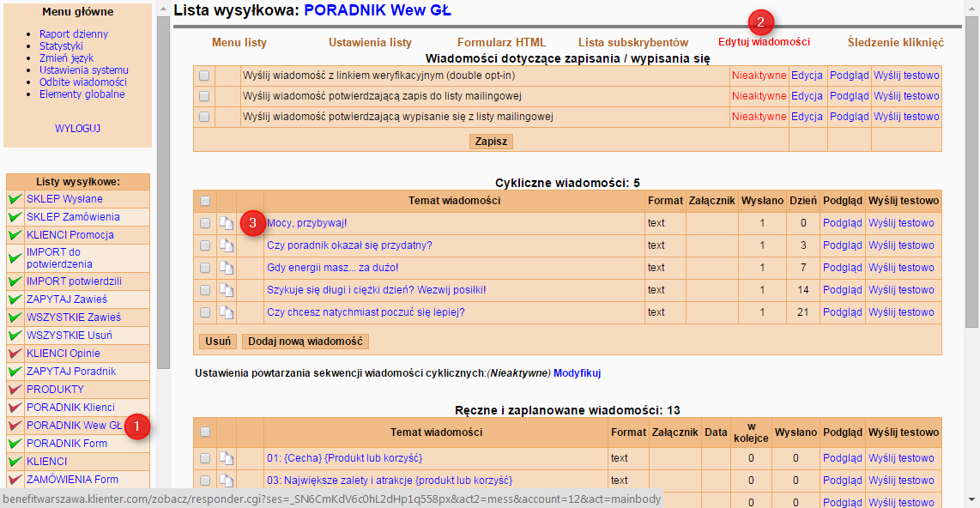Open the Śledzenie kliknięć tab

click(x=896, y=43)
